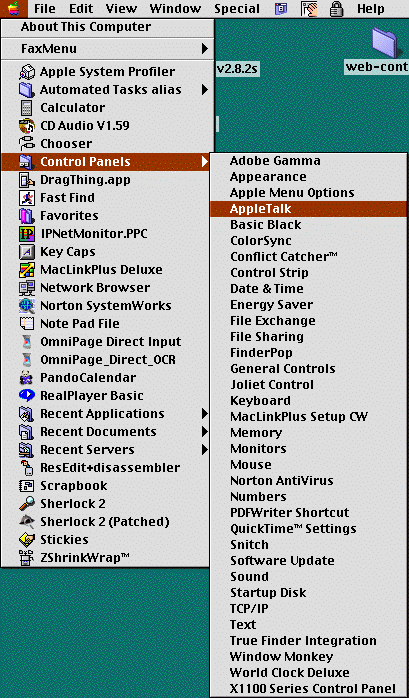Expand Automated Tasks alias submenu arrow
Screen dimensions: 409x698
(x=205, y=89)
